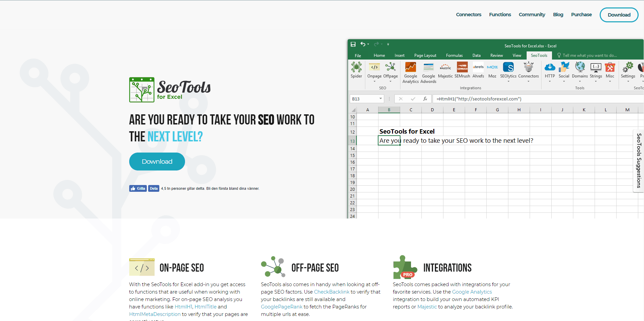This screenshot has width=644, height=321.
Task: Click the Facebook Dela button
Action: coord(154,188)
